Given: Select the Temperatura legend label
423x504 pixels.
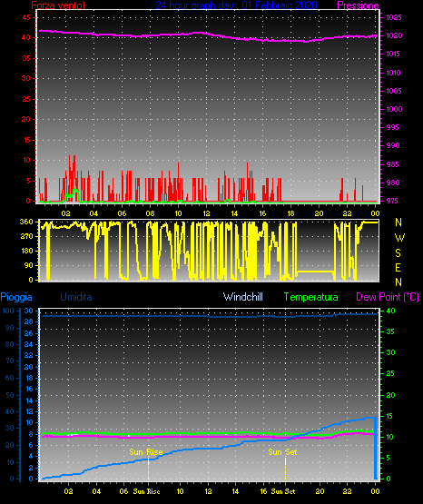Looking at the screenshot, I should click(x=311, y=297).
